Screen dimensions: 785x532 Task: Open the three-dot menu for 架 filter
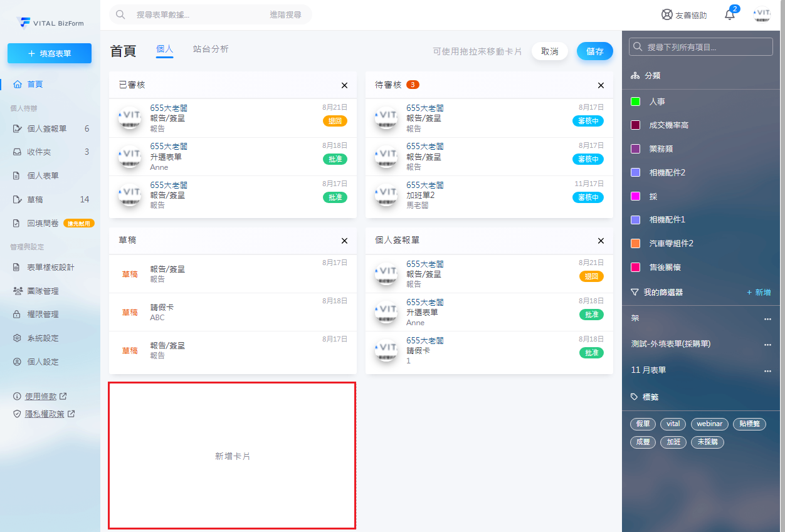tap(767, 319)
